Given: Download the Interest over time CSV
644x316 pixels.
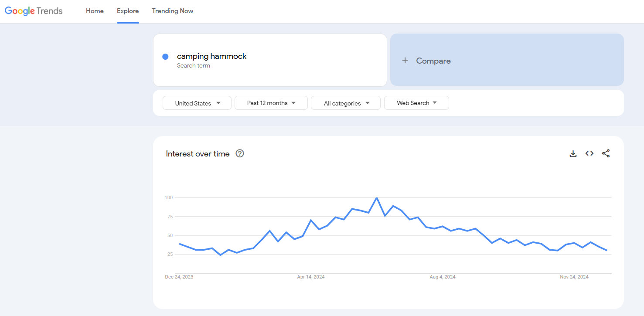Looking at the screenshot, I should (573, 153).
